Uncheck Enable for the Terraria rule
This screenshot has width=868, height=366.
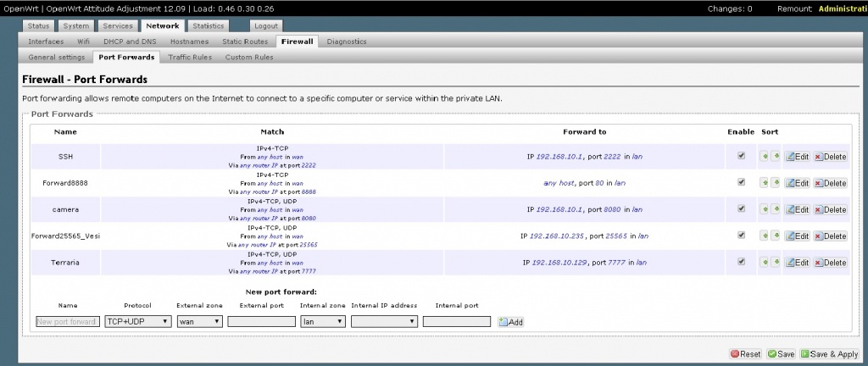(x=742, y=262)
